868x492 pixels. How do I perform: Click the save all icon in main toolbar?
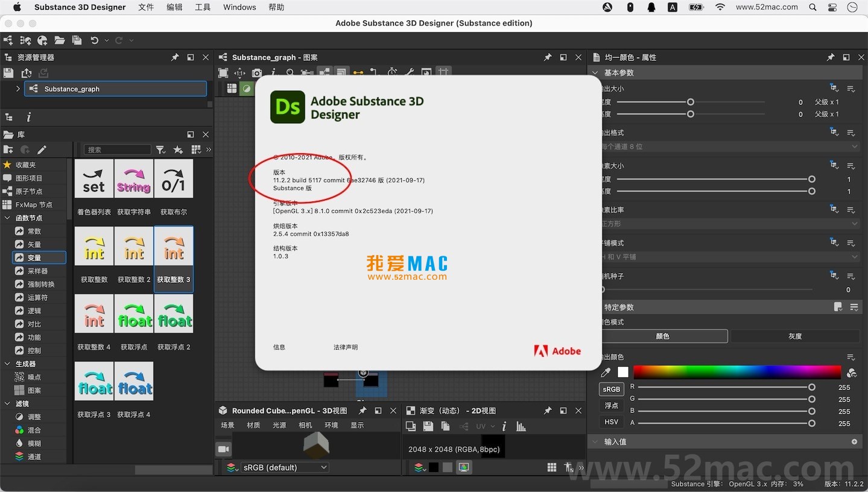point(77,40)
